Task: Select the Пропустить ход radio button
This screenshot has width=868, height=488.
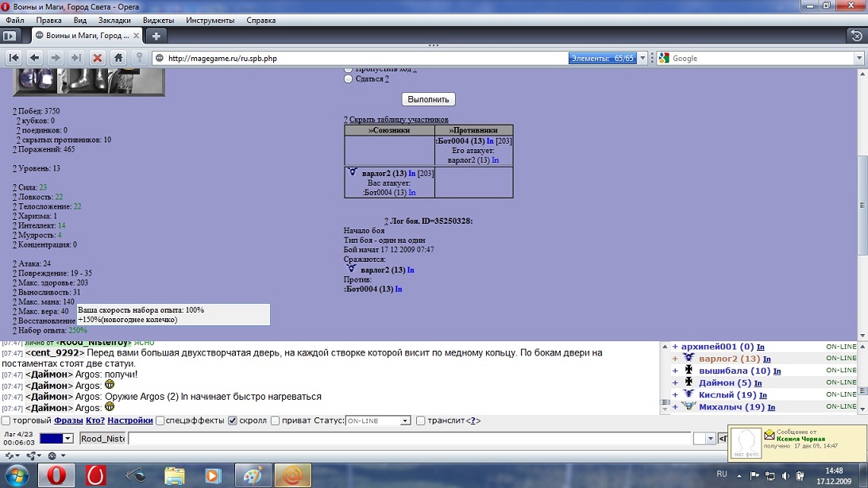Action: pos(348,70)
